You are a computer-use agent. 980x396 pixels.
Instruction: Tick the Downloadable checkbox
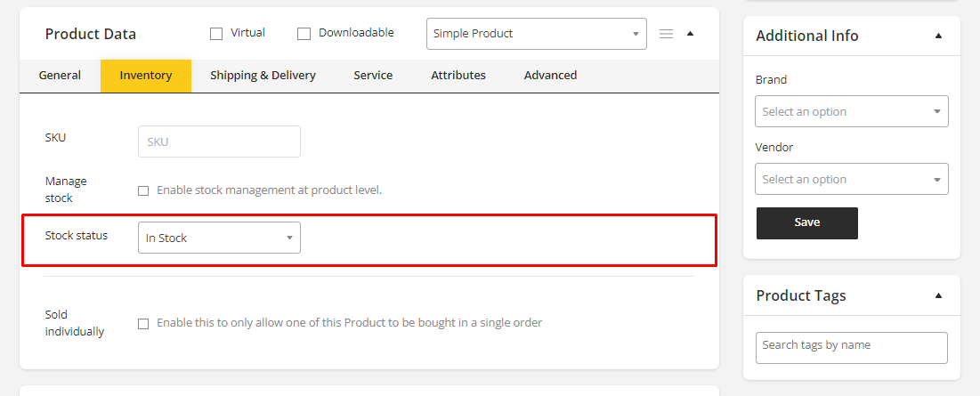point(304,34)
